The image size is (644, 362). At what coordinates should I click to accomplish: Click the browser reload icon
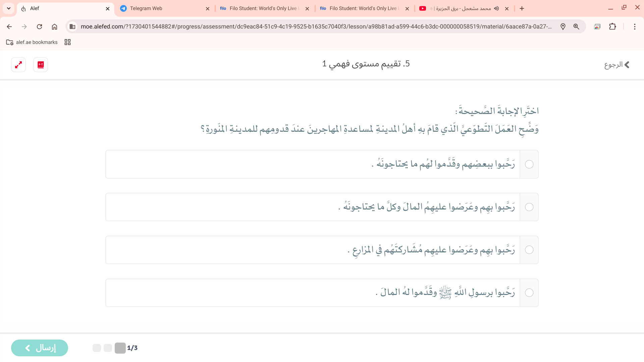[40, 27]
